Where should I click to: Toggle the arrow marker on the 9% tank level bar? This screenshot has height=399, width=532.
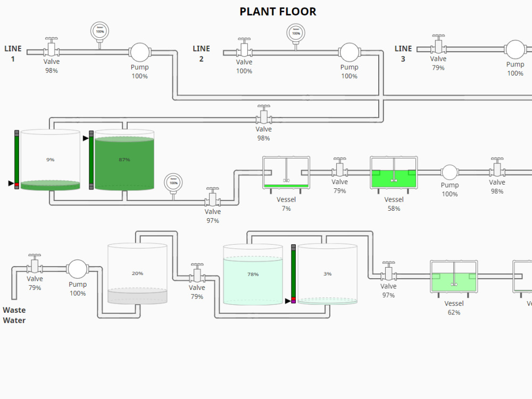click(10, 185)
